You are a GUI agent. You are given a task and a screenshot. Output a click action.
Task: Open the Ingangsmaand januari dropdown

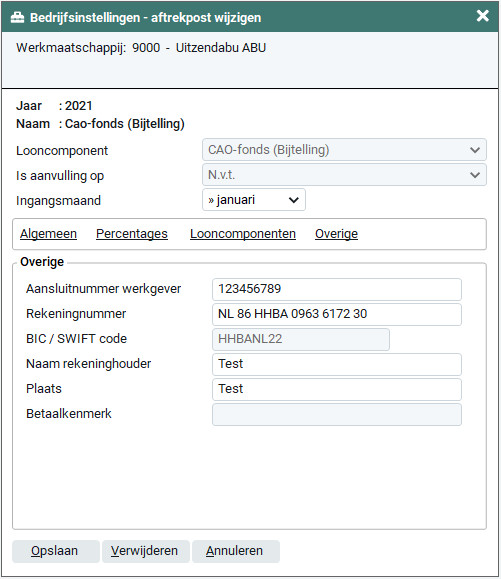(254, 200)
